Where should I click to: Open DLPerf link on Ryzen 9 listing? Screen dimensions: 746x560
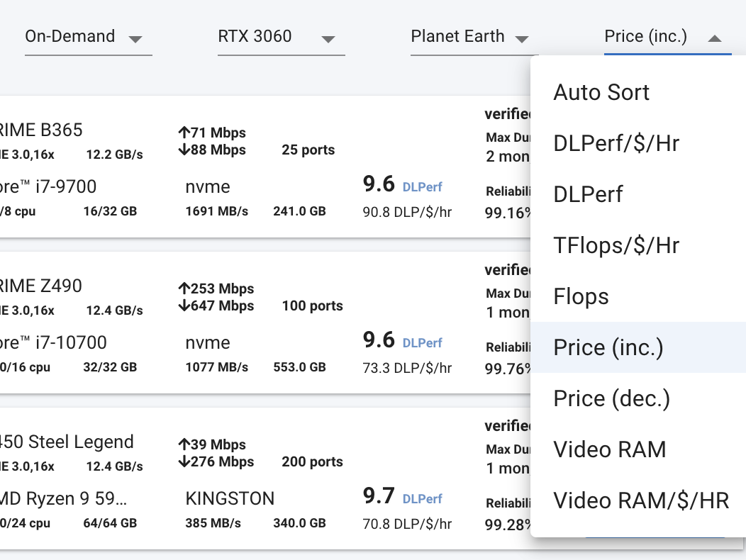(422, 499)
